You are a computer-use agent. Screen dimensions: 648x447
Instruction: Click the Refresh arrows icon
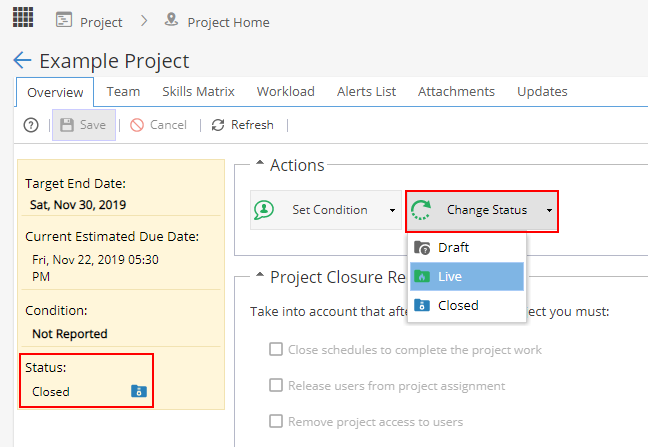click(x=218, y=125)
